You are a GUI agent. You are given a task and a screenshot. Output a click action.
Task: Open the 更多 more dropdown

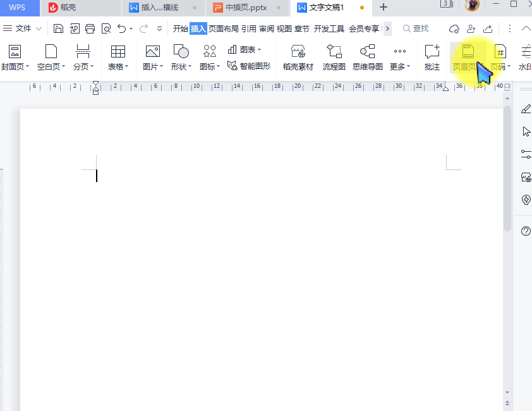(400, 58)
